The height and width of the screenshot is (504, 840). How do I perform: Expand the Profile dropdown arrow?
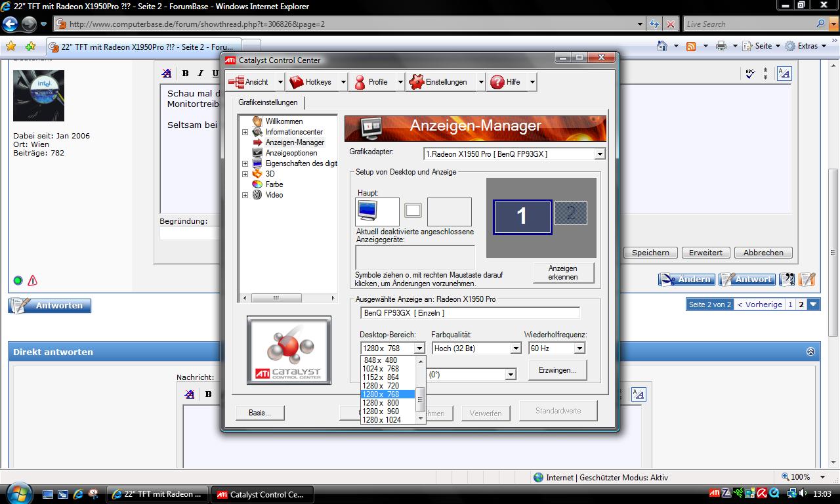click(x=400, y=82)
